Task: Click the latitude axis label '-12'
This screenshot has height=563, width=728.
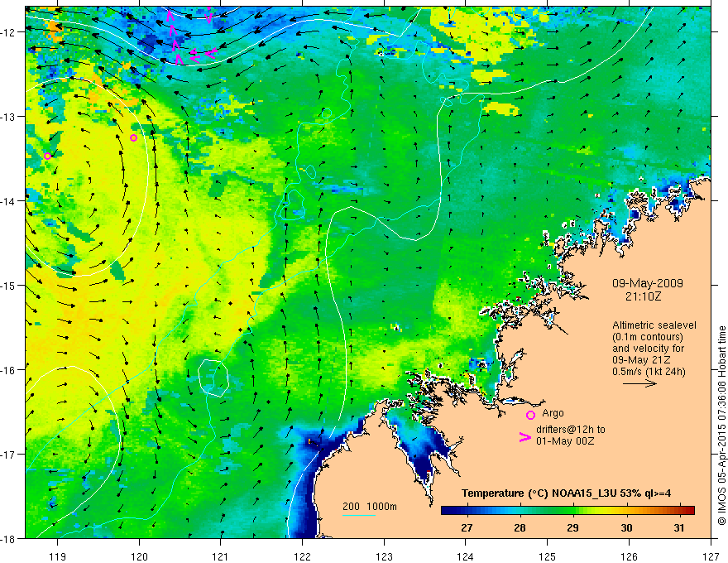Action: point(9,32)
